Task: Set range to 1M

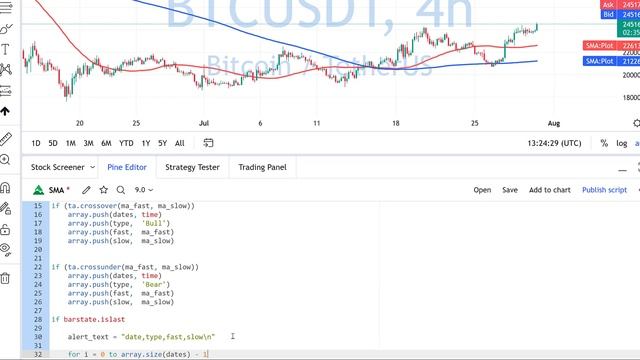Action: point(71,143)
